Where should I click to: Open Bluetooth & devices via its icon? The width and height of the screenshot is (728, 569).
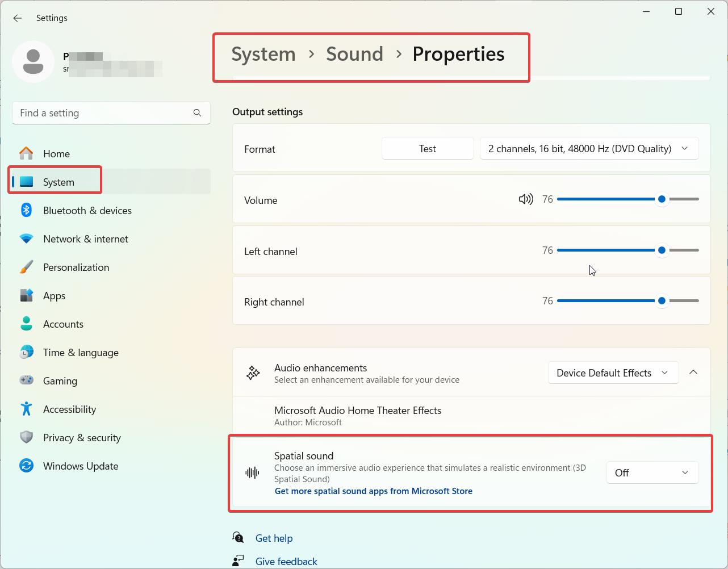pyautogui.click(x=26, y=210)
